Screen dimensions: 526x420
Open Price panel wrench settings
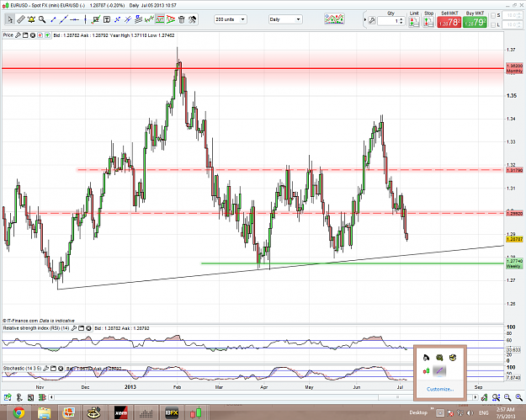tap(18, 35)
